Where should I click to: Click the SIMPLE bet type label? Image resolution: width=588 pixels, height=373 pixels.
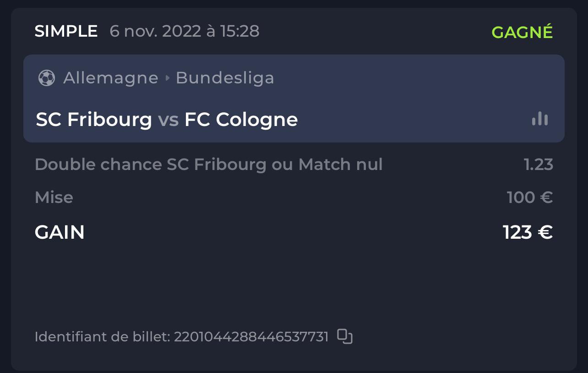coord(66,32)
